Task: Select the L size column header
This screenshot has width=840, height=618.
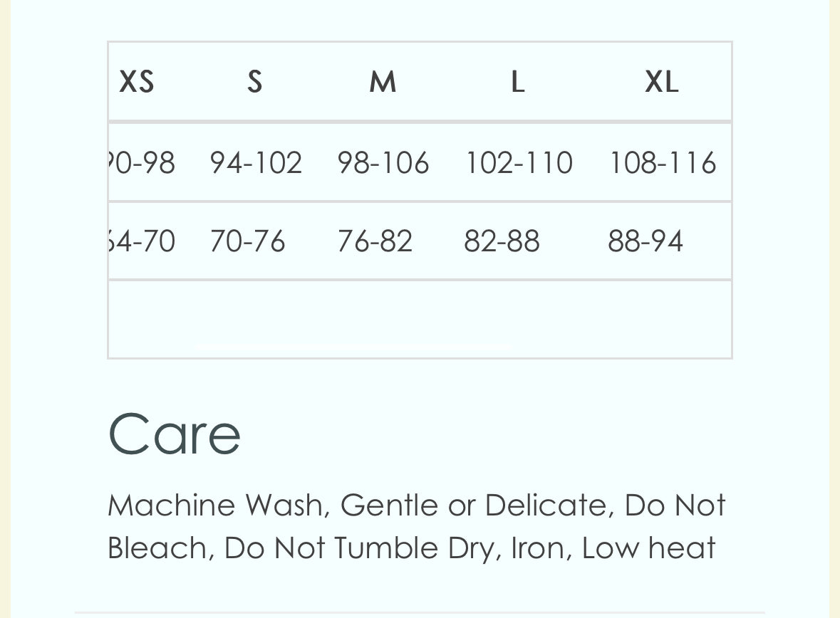Action: 517,82
